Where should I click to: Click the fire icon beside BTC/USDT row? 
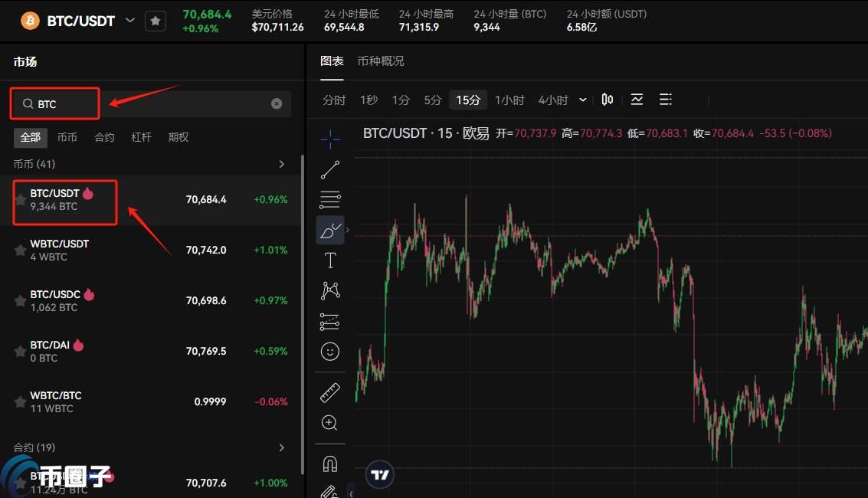[88, 193]
